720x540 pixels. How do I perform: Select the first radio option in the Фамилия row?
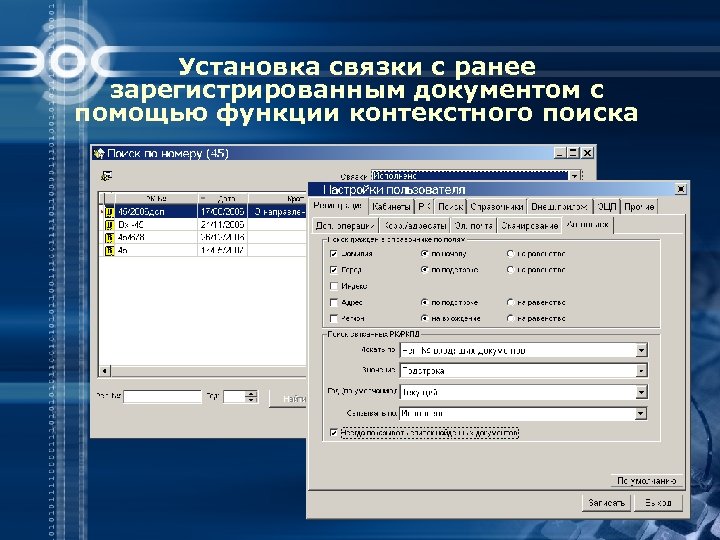click(425, 253)
